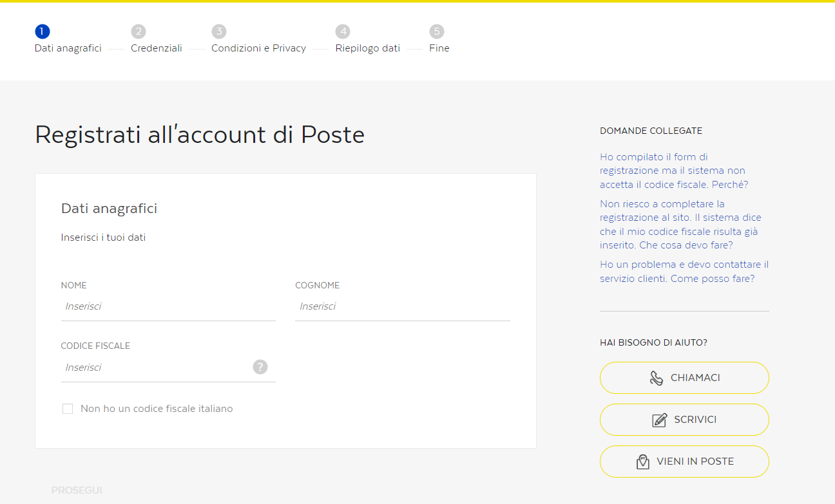Focus the COGNOME input field
The image size is (835, 504).
(403, 307)
